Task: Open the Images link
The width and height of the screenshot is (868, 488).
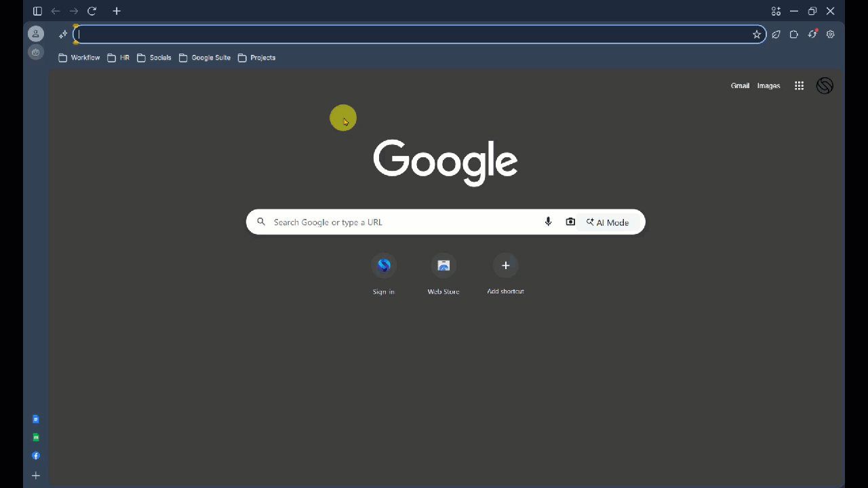Action: pyautogui.click(x=768, y=86)
